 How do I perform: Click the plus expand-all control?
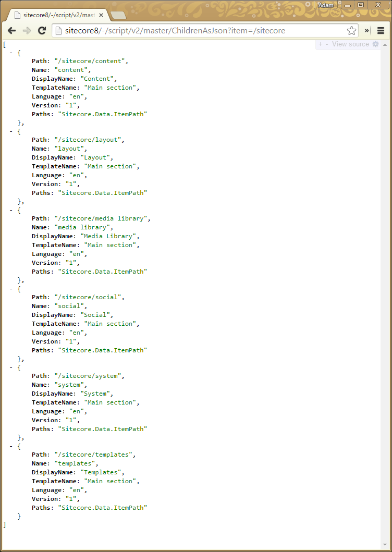pyautogui.click(x=321, y=44)
